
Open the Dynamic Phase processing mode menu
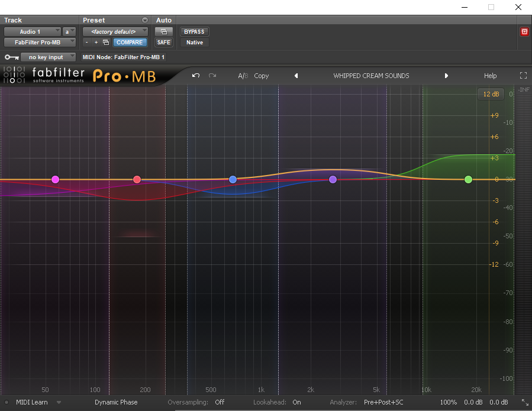[x=116, y=402]
